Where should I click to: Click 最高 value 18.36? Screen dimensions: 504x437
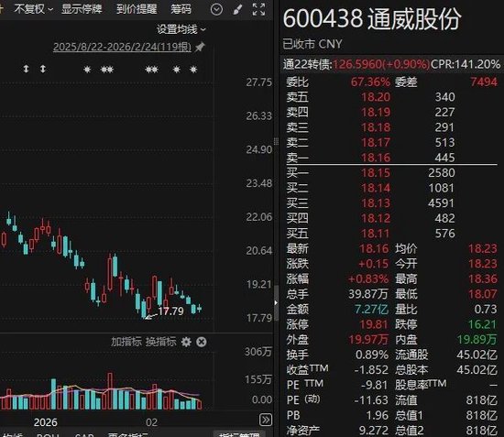point(483,279)
